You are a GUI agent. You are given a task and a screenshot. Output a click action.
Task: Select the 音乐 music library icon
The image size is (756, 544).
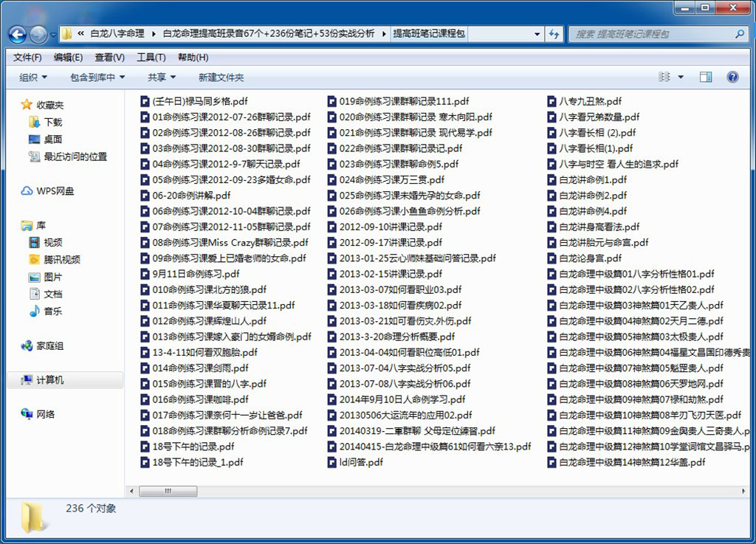click(35, 311)
